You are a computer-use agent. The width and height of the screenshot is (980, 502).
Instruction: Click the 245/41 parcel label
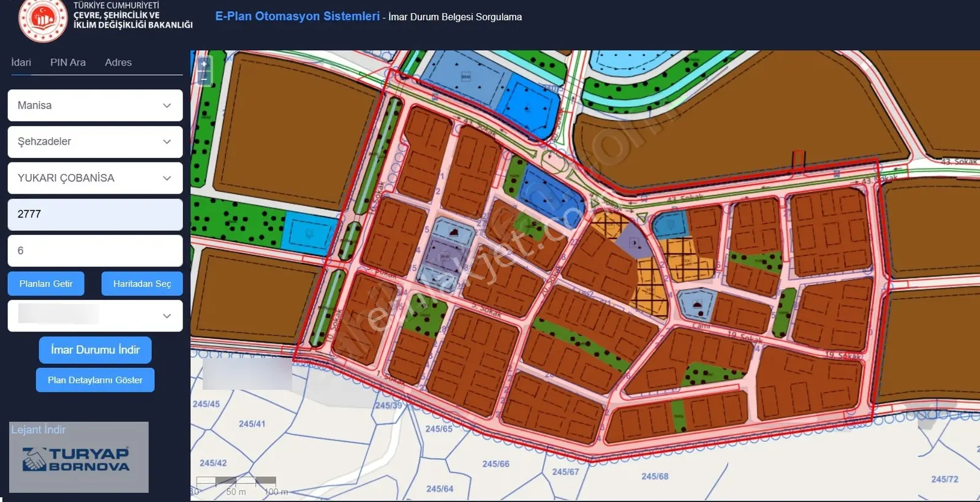coord(252,424)
